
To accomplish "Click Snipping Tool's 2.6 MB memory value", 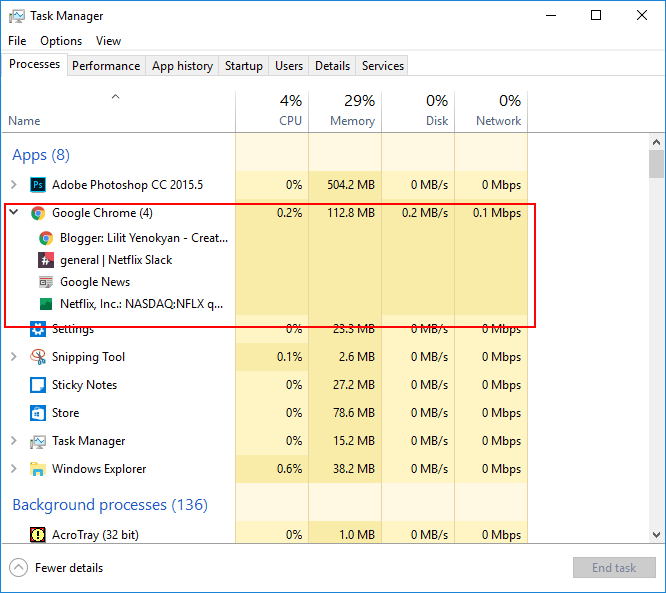I will (357, 357).
